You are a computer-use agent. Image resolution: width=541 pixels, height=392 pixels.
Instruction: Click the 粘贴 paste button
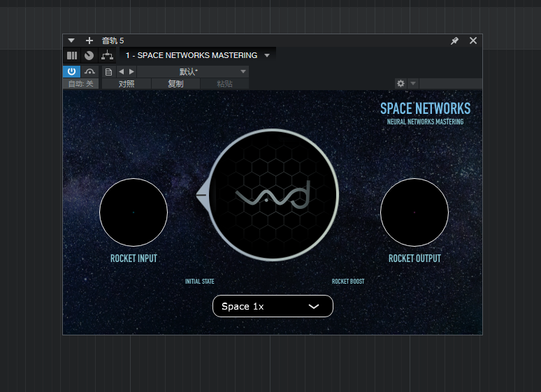tap(224, 84)
